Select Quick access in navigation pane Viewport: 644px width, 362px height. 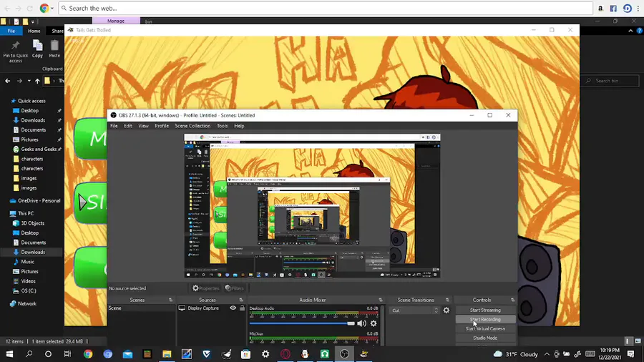(x=31, y=101)
